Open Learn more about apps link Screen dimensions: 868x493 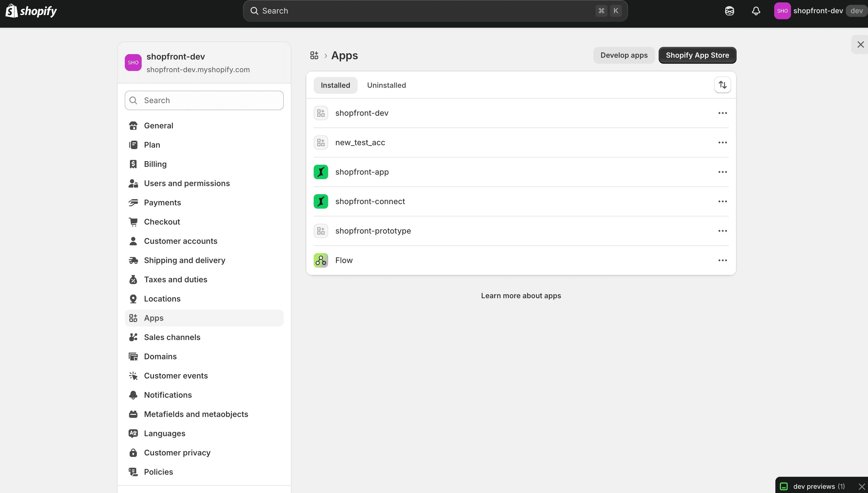pos(521,295)
